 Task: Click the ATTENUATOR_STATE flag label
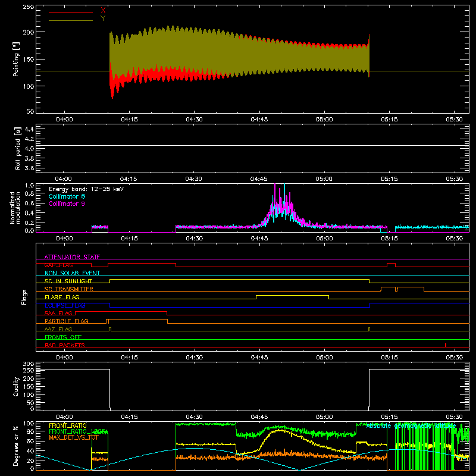pos(72,257)
